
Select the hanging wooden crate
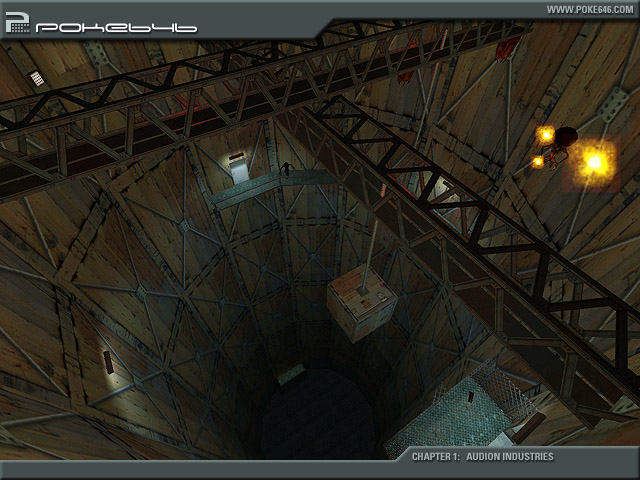362,302
